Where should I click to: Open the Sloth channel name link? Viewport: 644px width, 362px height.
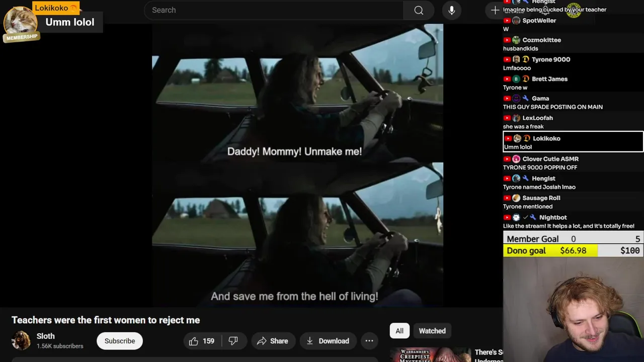[45, 336]
